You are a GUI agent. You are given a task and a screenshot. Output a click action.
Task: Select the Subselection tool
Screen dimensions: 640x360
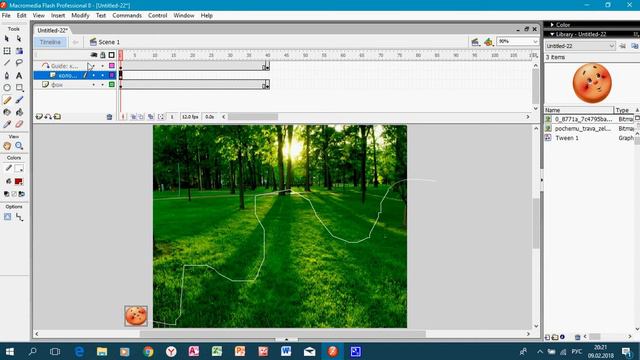(x=19, y=38)
